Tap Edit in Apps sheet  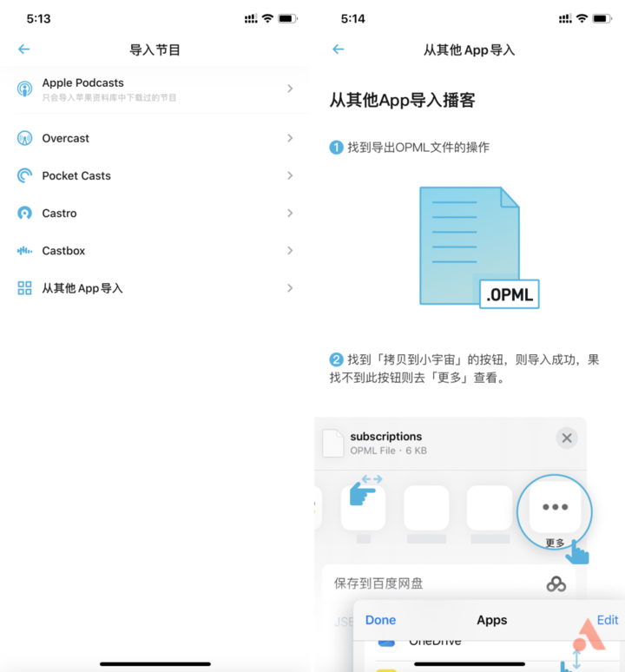608,620
